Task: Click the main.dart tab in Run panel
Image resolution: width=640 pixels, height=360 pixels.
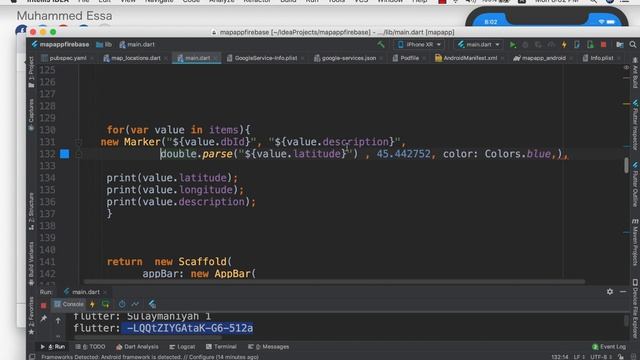Action: pyautogui.click(x=85, y=292)
